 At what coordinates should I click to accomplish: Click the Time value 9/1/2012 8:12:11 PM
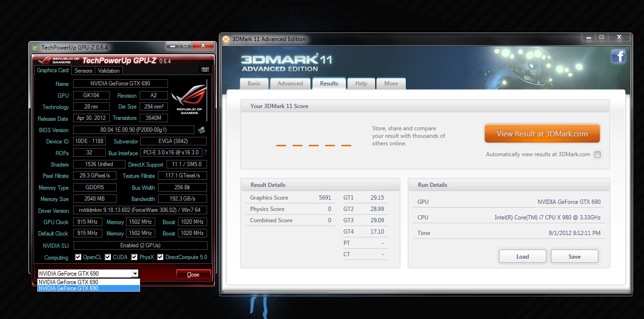click(574, 233)
